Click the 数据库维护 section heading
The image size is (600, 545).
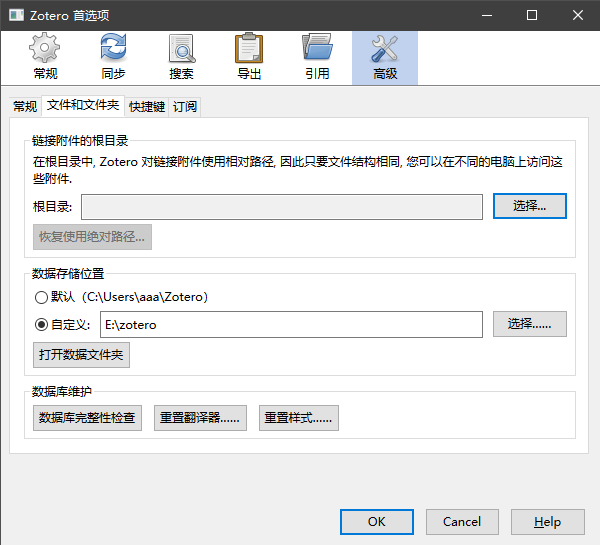pyautogui.click(x=62, y=392)
